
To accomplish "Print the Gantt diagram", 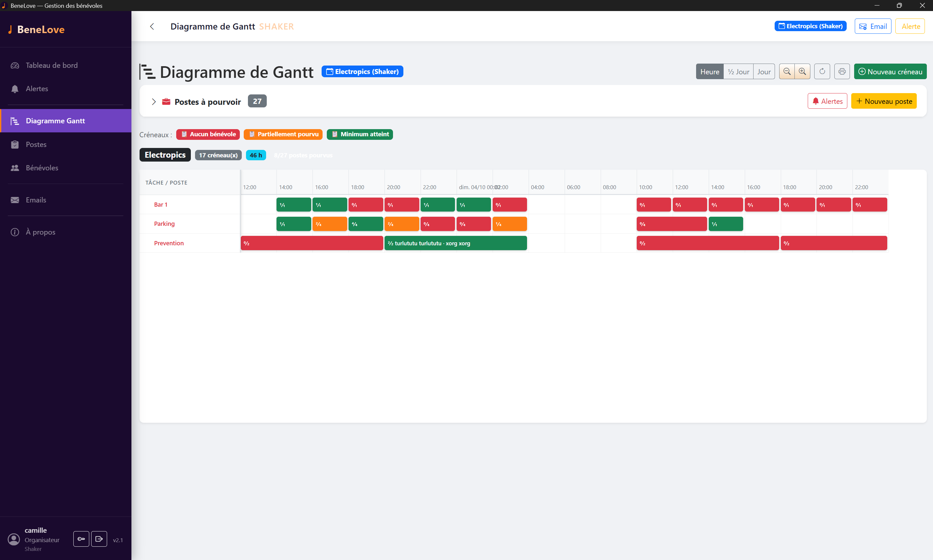I will coord(842,72).
